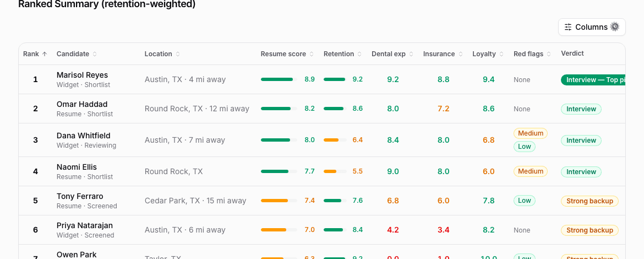Open candidate Priya Natarajan
The image size is (644, 259).
pos(85,225)
